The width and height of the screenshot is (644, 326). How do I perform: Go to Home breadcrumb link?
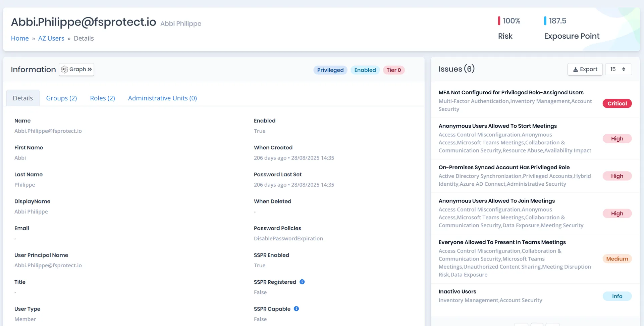20,38
